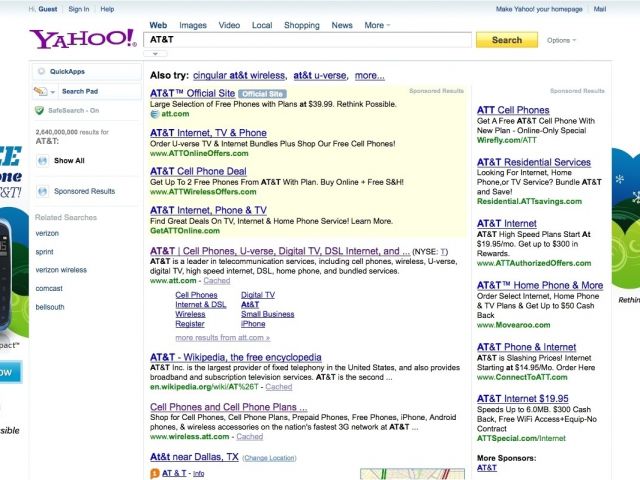The width and height of the screenshot is (640, 480).
Task: Expand the suggestion arrow below search box
Action: [x=156, y=52]
